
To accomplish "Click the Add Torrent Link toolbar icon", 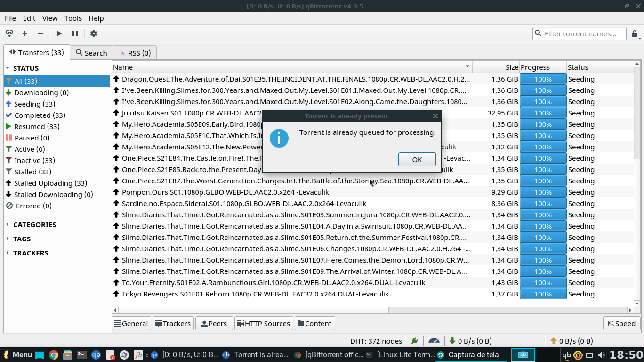I will [x=9, y=33].
